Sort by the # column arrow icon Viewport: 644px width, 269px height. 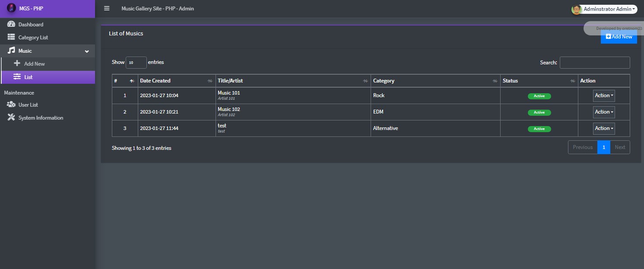coord(132,81)
